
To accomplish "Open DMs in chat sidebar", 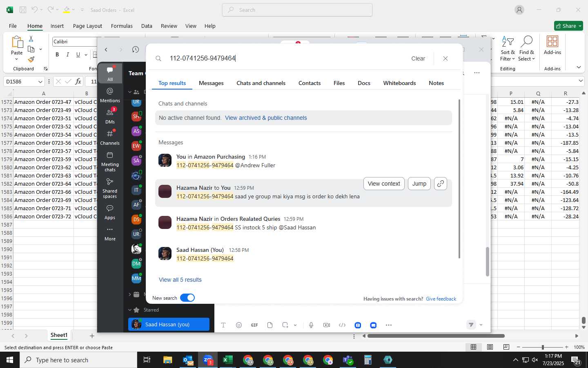I will coord(110,116).
